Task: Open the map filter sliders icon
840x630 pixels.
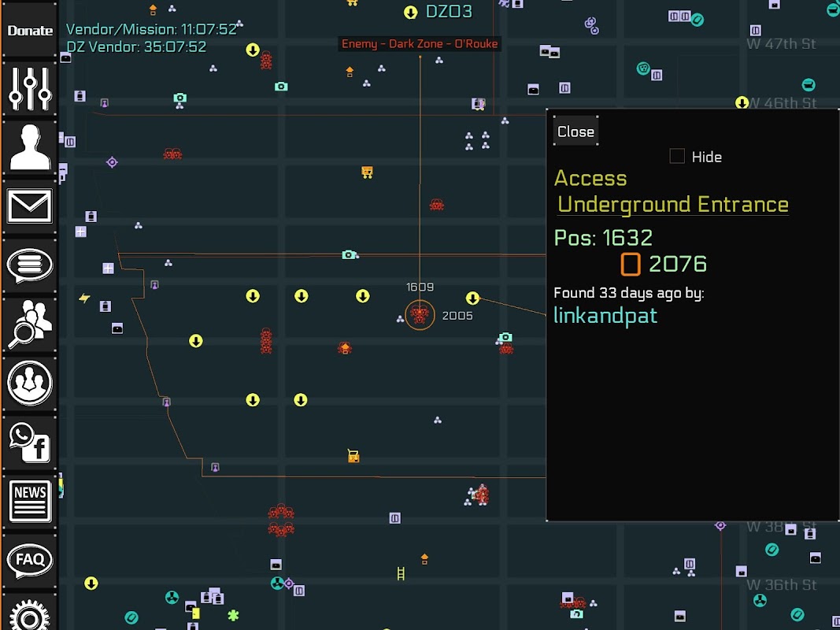Action: click(30, 89)
